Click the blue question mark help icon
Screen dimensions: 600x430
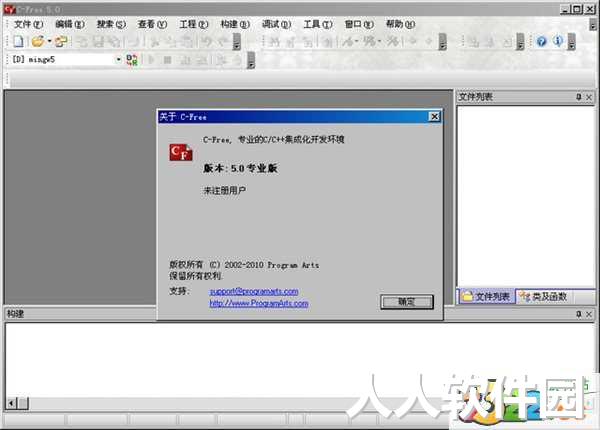point(541,41)
